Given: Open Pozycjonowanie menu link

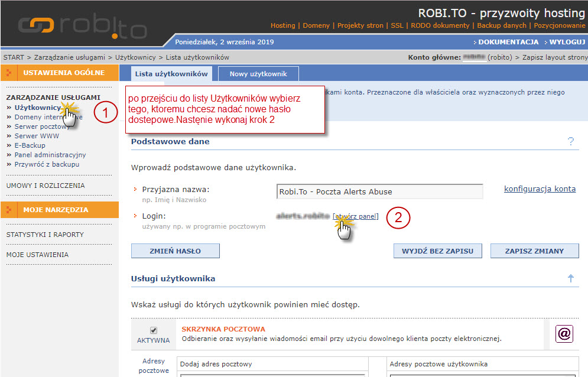Looking at the screenshot, I should click(560, 25).
